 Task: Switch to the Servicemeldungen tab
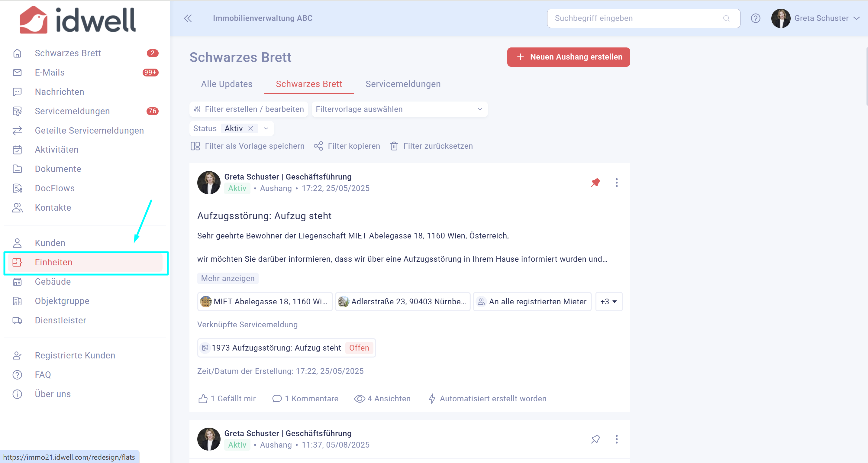tap(403, 84)
